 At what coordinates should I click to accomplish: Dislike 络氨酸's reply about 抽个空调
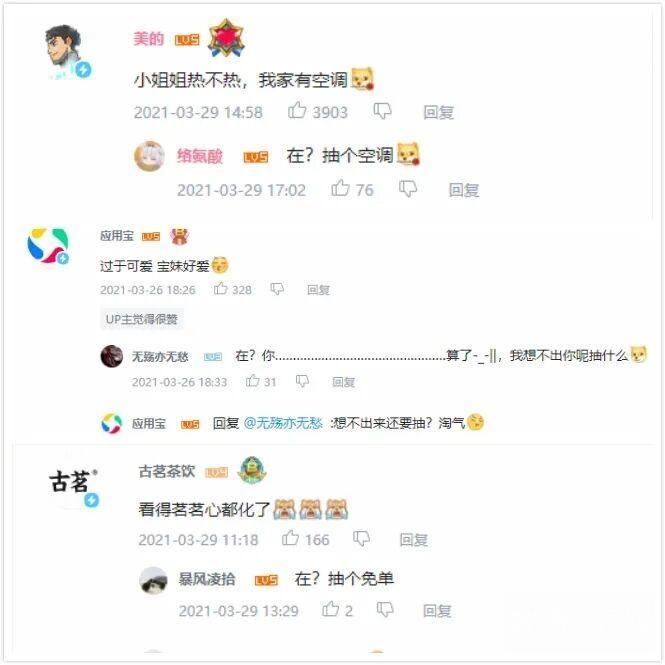pos(408,189)
